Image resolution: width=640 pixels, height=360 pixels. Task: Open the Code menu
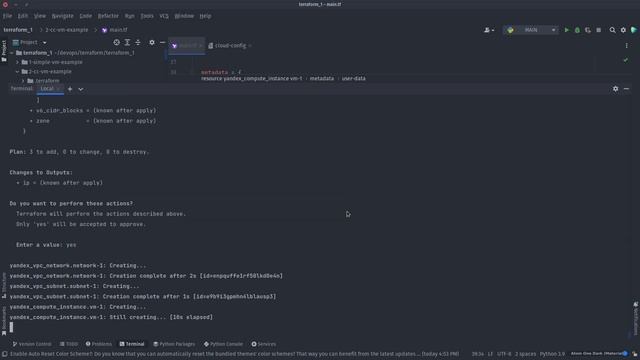click(85, 16)
